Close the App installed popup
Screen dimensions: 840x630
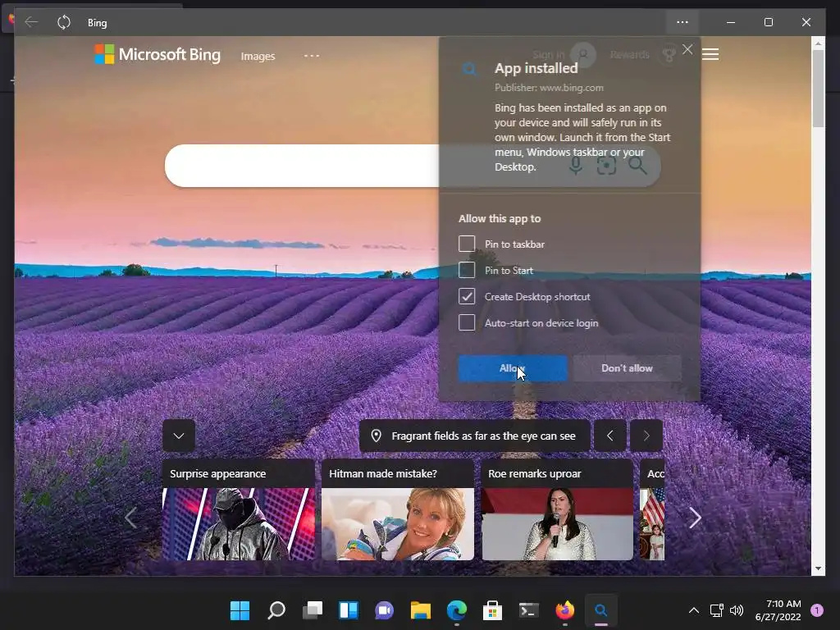[687, 50]
